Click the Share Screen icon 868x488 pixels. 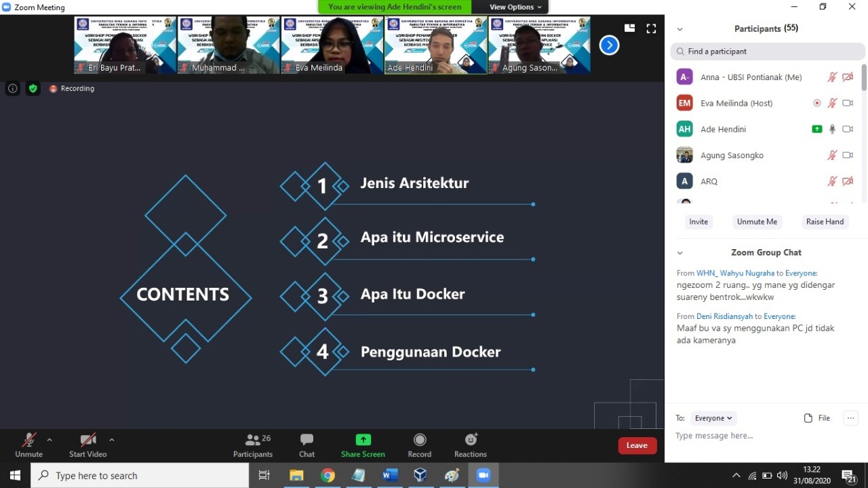[x=363, y=440]
